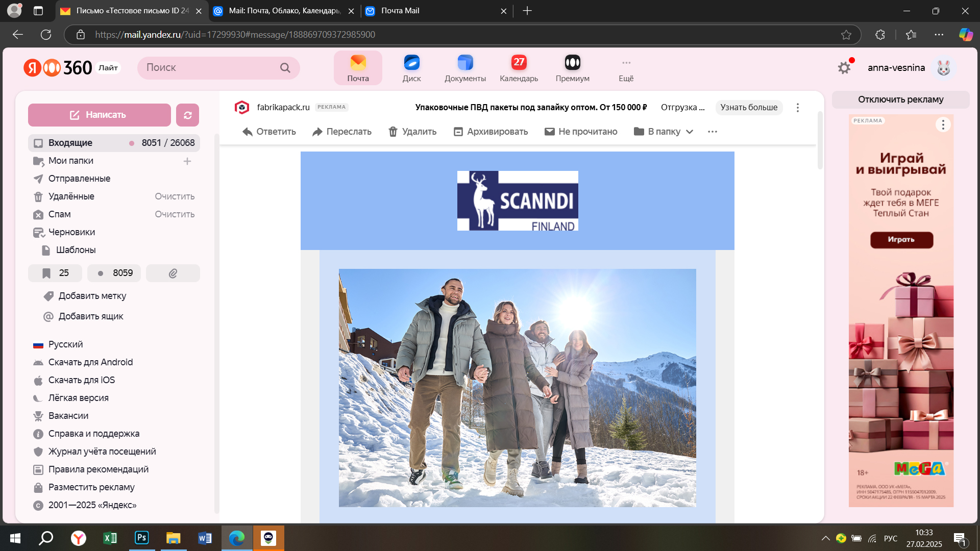The image size is (980, 551).
Task: Click Отключить рекламу button
Action: [900, 99]
